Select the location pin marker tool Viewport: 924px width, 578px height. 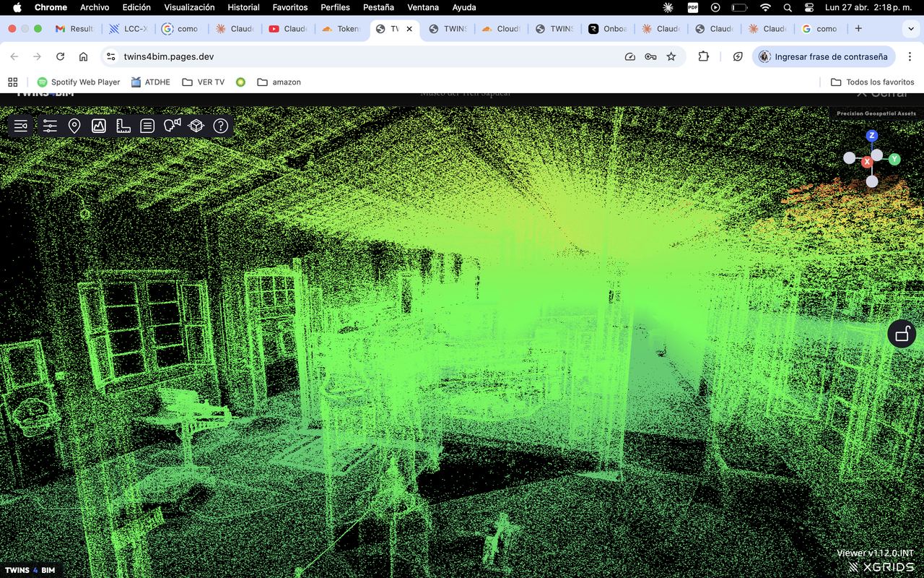coord(74,126)
